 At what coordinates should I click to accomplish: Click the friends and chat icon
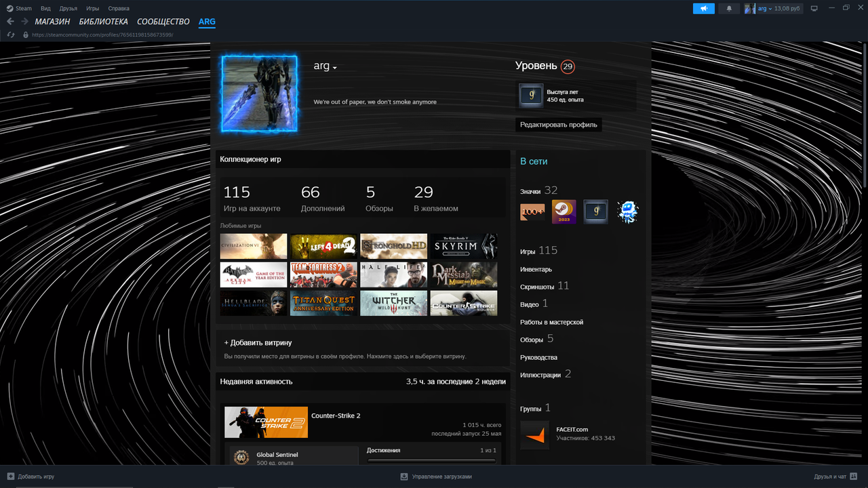[x=854, y=476]
